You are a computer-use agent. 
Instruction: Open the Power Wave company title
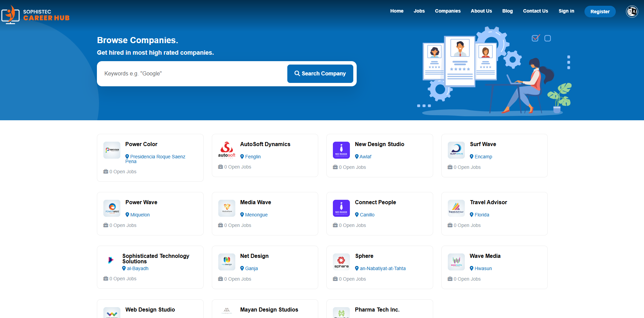141,202
